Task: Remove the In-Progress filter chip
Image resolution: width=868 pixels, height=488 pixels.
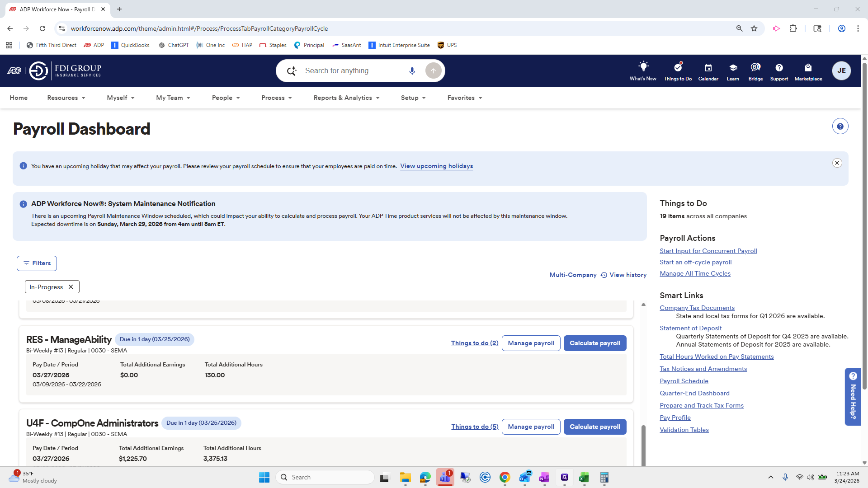Action: tap(71, 287)
